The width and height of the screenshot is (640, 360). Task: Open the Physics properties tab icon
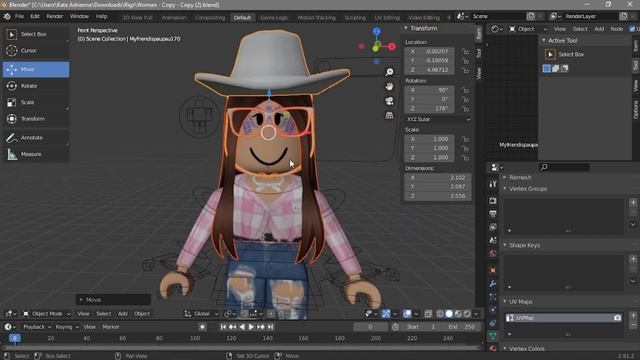click(493, 310)
